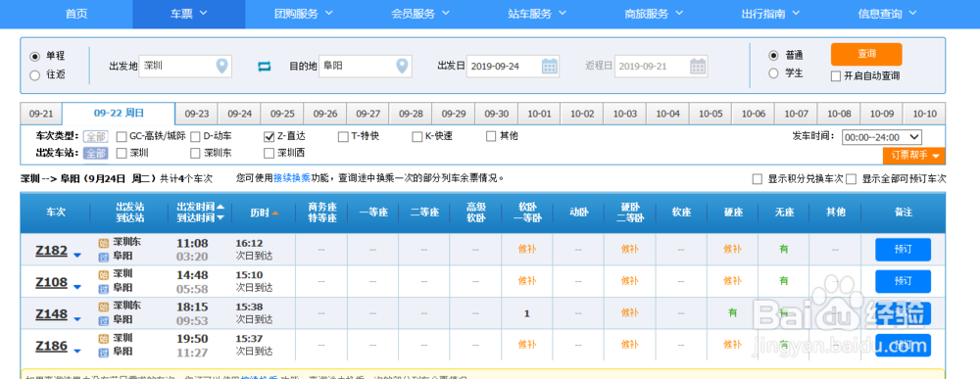Sort by duration using 历时 arrow
The image size is (980, 379).
click(275, 213)
